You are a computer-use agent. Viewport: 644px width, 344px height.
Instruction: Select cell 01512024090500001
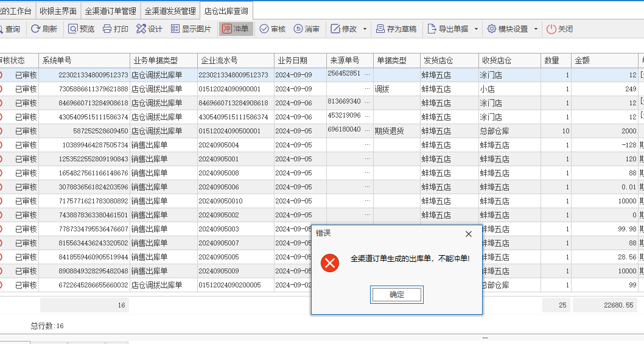[x=236, y=131]
